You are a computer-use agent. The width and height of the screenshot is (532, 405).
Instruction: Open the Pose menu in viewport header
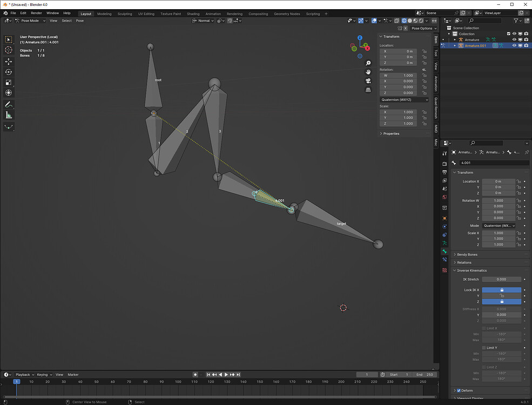(x=80, y=21)
